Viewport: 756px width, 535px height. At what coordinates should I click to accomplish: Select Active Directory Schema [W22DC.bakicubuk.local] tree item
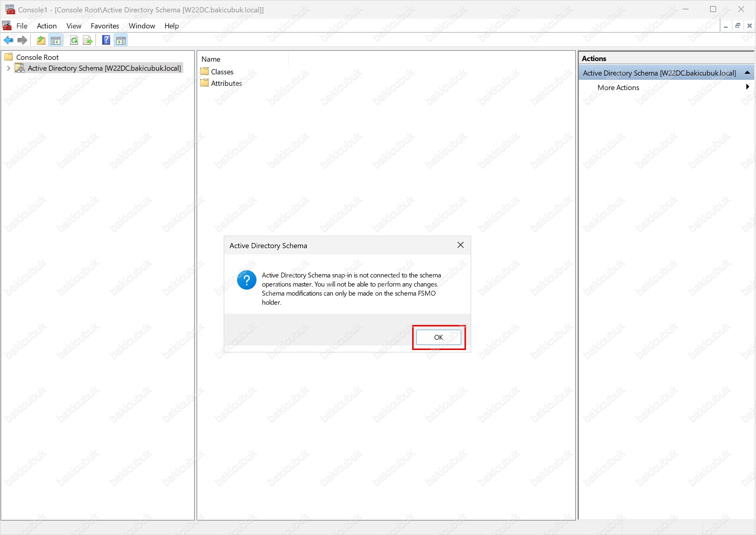(104, 68)
